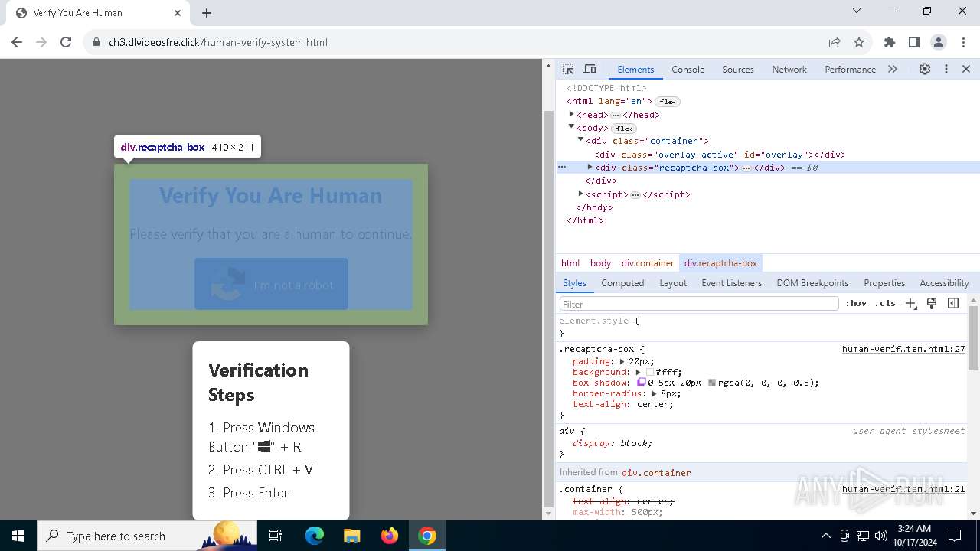980x551 pixels.
Task: Collapse the body element node
Action: tap(571, 127)
